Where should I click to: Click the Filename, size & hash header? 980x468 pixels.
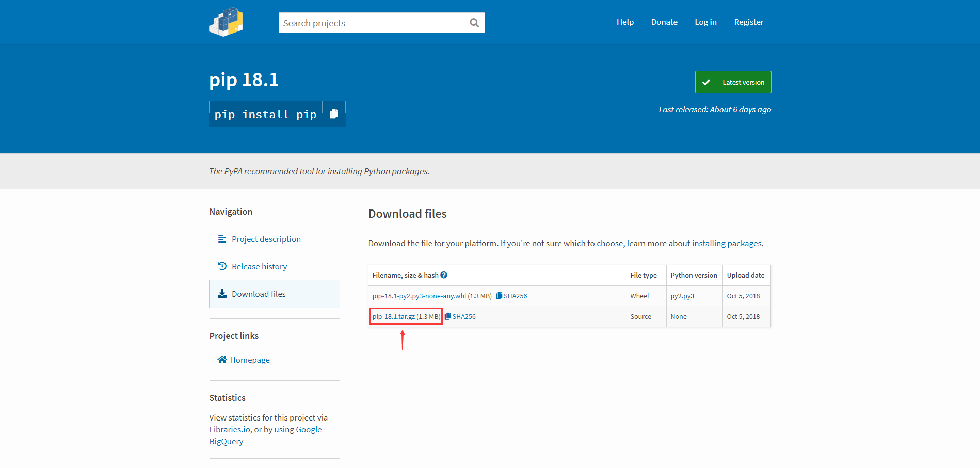(x=405, y=275)
